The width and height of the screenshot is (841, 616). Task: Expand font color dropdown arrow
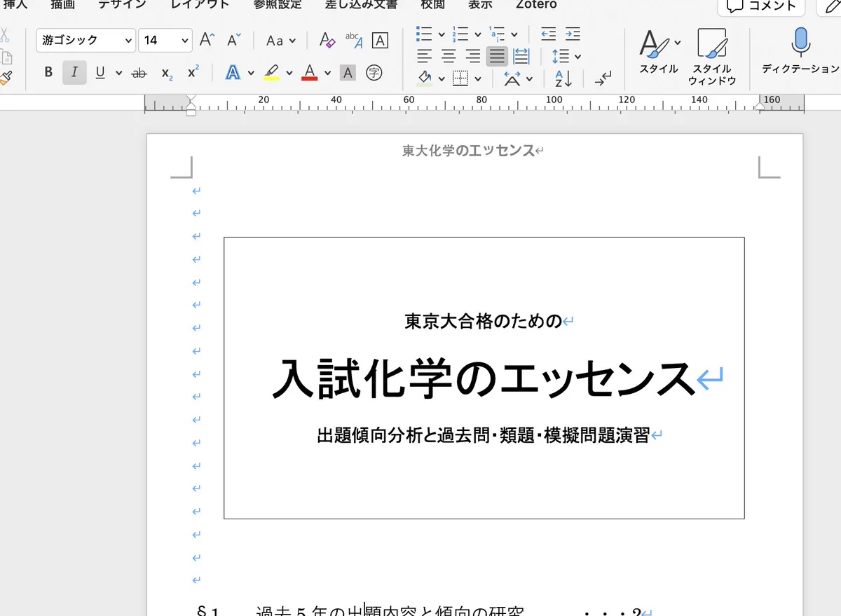pyautogui.click(x=327, y=72)
